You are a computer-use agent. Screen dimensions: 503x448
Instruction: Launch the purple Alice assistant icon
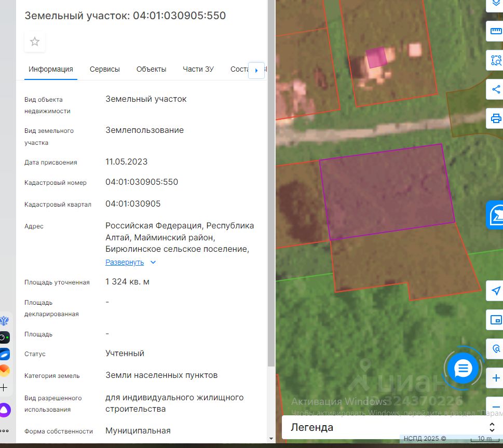coord(5,410)
